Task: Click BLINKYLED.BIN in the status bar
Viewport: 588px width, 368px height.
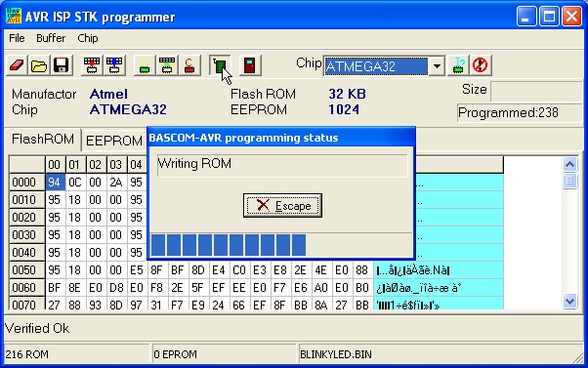Action: [336, 354]
